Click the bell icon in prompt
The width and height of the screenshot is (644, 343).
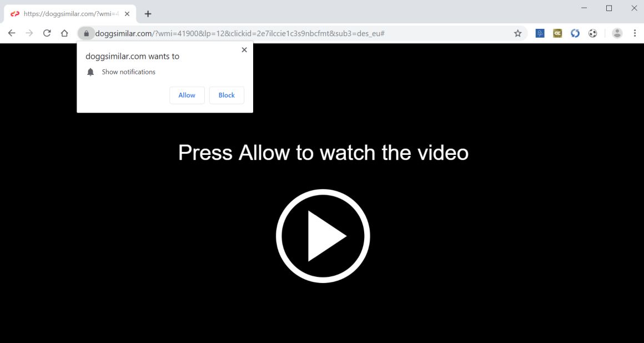pyautogui.click(x=90, y=72)
